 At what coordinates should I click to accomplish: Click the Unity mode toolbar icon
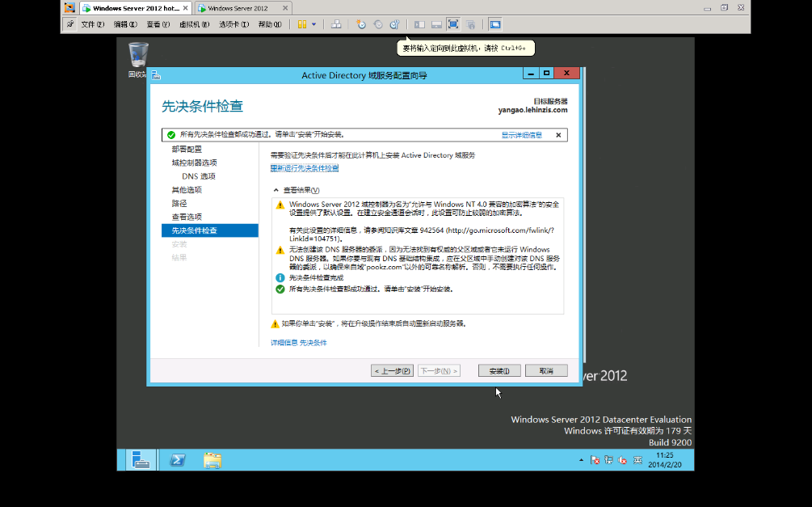pos(470,24)
